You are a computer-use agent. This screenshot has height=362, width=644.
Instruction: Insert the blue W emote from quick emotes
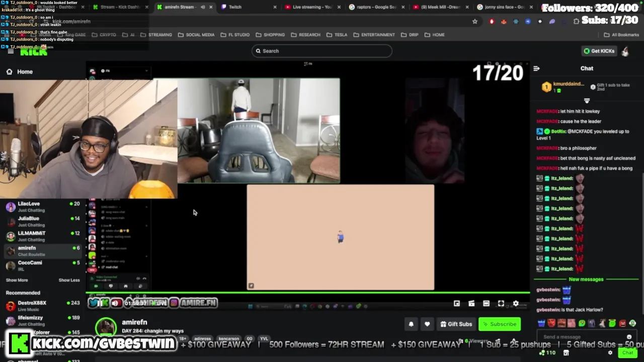coord(541,323)
